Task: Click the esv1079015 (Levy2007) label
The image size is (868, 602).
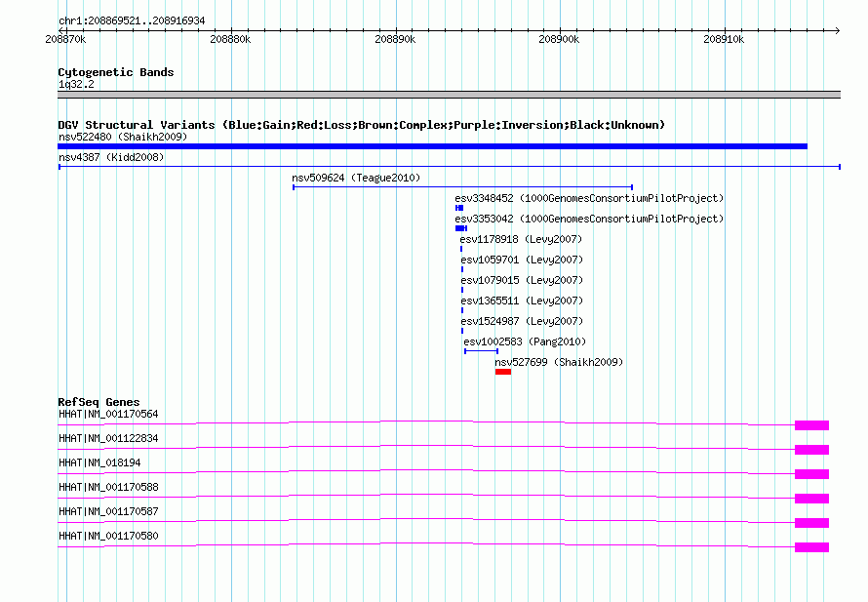Action: tap(522, 280)
